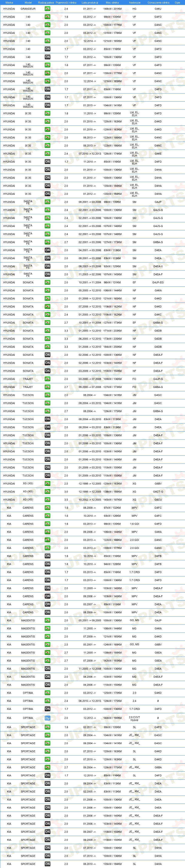Screen dimensions: 185x868
Task: Select the 128kW / 174KM power cell
Action: (113, 154)
